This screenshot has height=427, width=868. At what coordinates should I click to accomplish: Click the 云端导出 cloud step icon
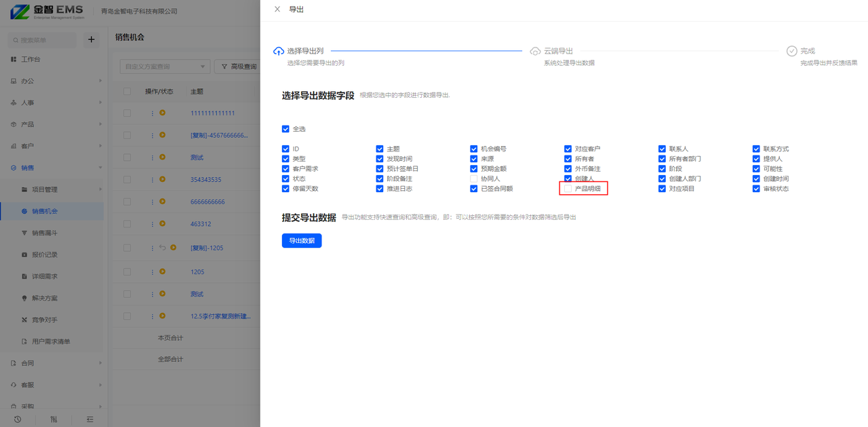[535, 52]
